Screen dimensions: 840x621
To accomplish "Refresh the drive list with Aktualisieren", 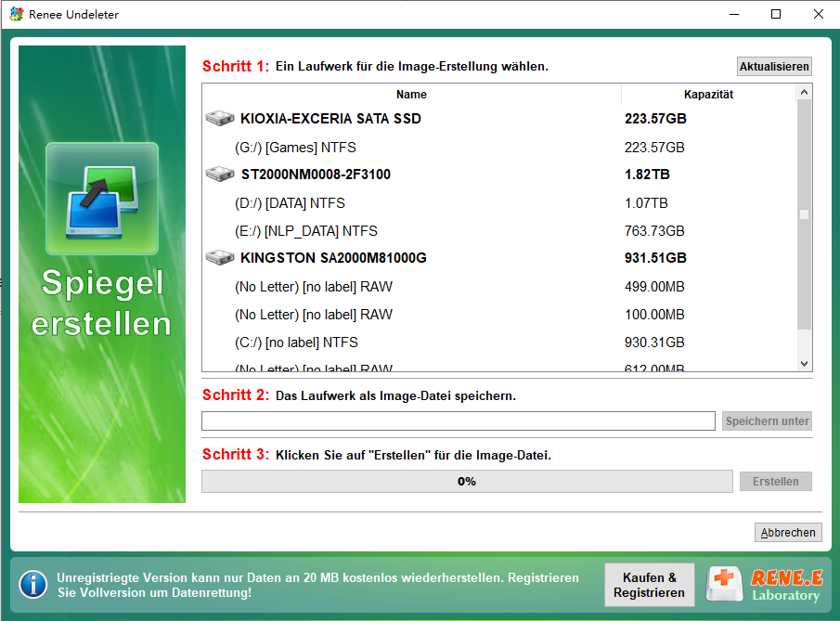I will point(774,67).
